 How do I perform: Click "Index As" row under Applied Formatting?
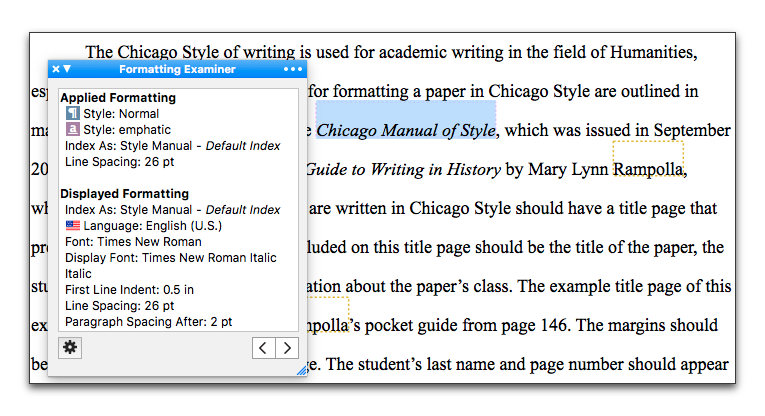(173, 146)
